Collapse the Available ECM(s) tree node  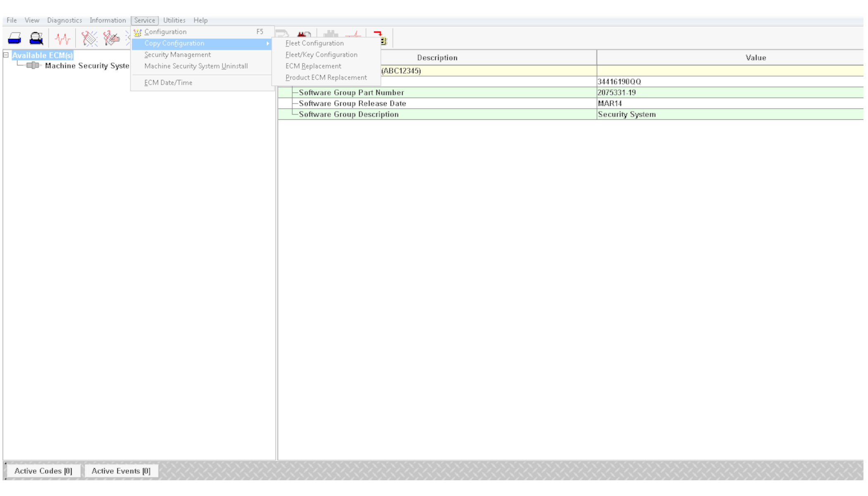click(6, 55)
